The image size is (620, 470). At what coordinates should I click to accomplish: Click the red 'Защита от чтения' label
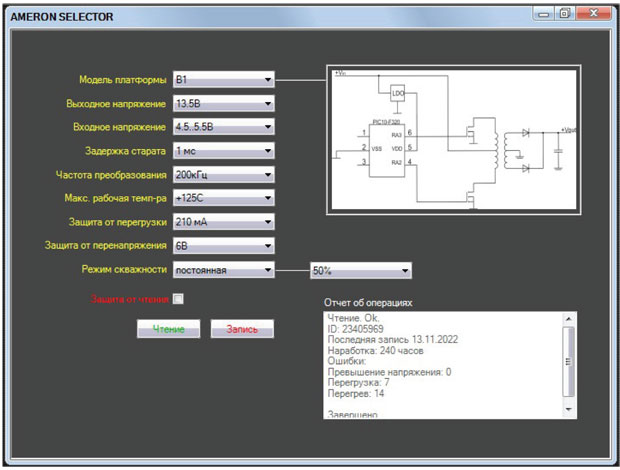[130, 299]
